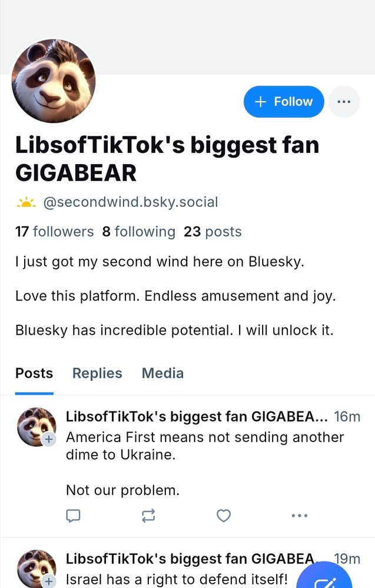Viewport: 375px width, 588px height.
Task: Tap plus badge on second post avatar
Action: click(x=48, y=582)
